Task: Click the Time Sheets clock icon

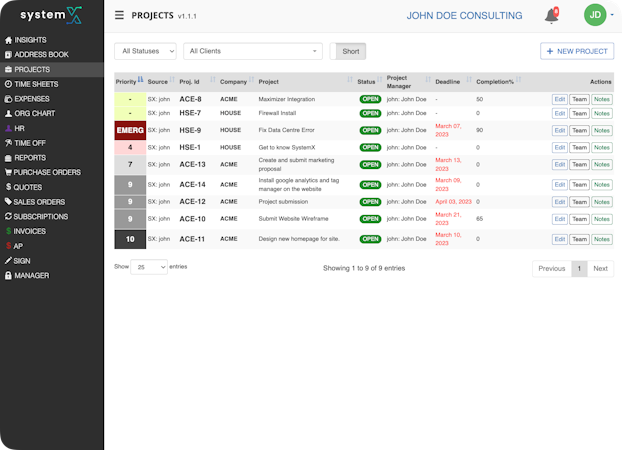Action: [8, 84]
